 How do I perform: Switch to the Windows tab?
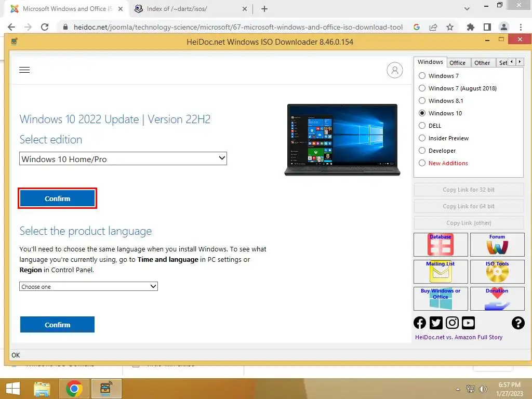[430, 62]
